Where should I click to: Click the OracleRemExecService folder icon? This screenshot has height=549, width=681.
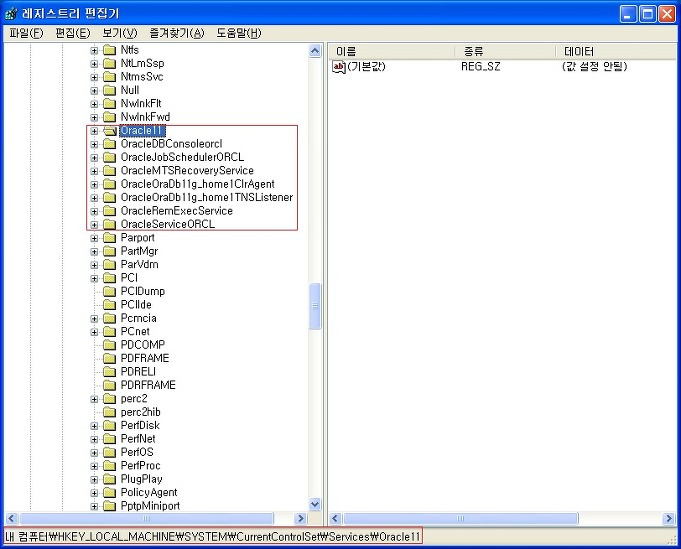(109, 211)
